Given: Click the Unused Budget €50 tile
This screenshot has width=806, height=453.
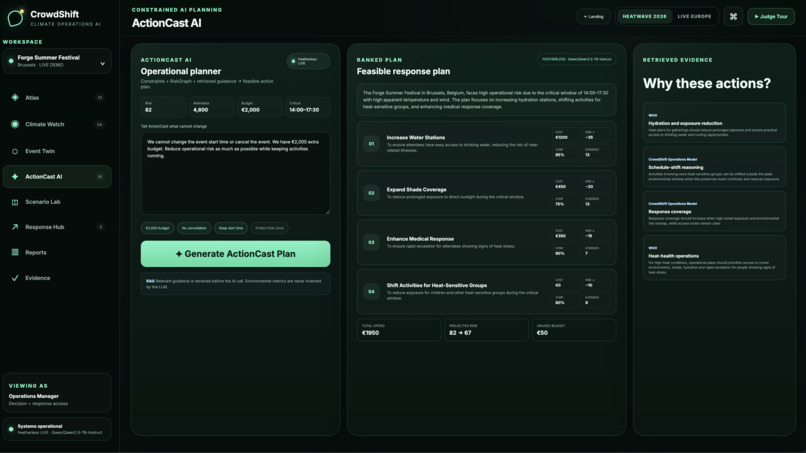Looking at the screenshot, I should pos(574,330).
